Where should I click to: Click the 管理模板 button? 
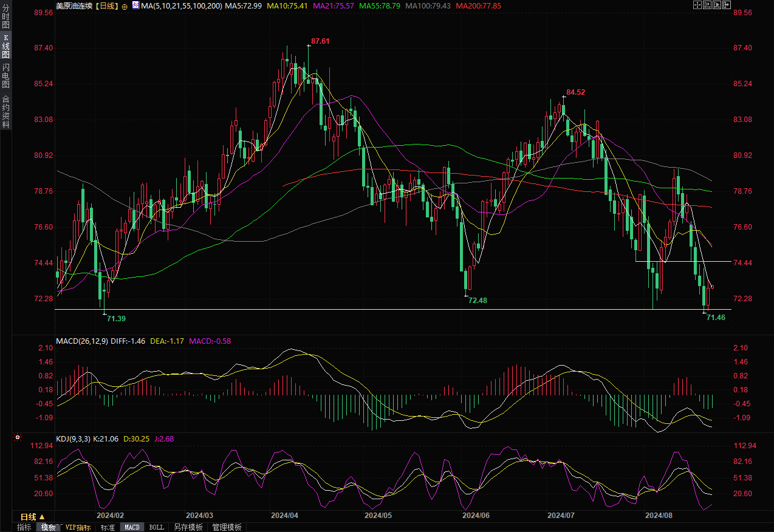tap(227, 527)
